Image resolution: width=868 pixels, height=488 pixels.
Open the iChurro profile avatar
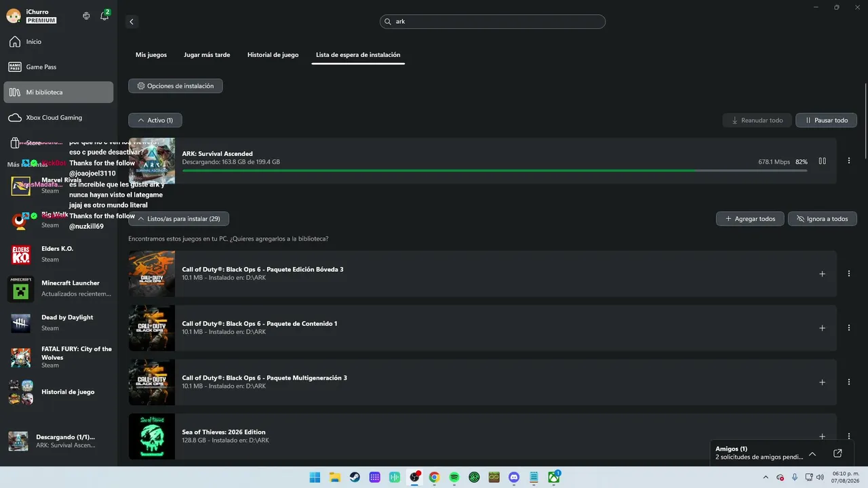[x=14, y=16]
